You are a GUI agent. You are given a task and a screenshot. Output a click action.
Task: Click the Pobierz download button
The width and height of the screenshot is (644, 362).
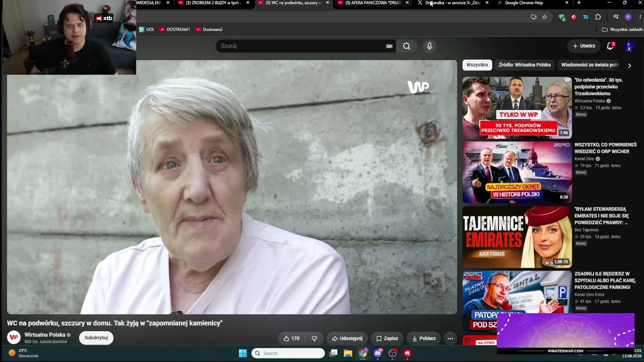(x=424, y=338)
